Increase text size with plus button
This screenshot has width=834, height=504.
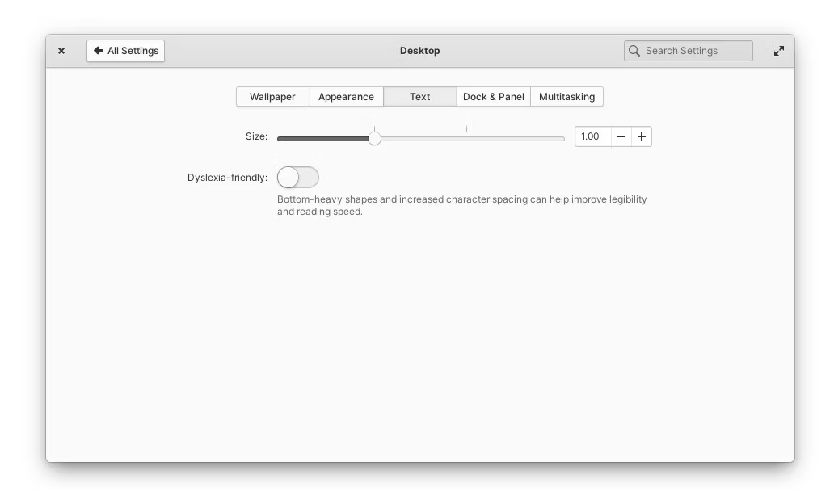[642, 136]
